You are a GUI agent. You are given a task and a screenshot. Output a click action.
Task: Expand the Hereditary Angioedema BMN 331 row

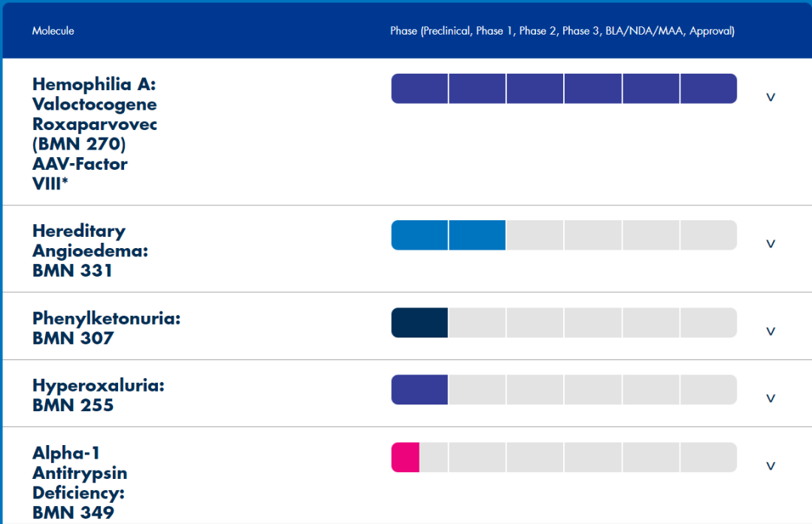pyautogui.click(x=770, y=244)
